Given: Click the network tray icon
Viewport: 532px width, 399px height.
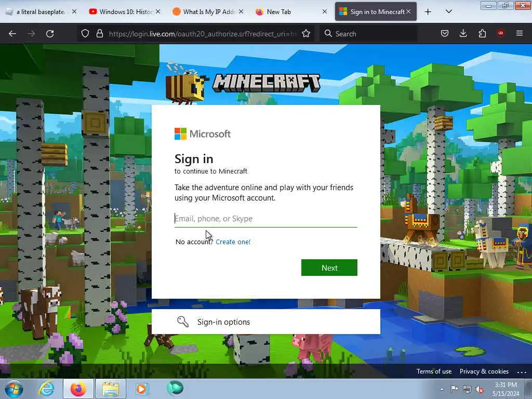Looking at the screenshot, I should click(x=467, y=390).
